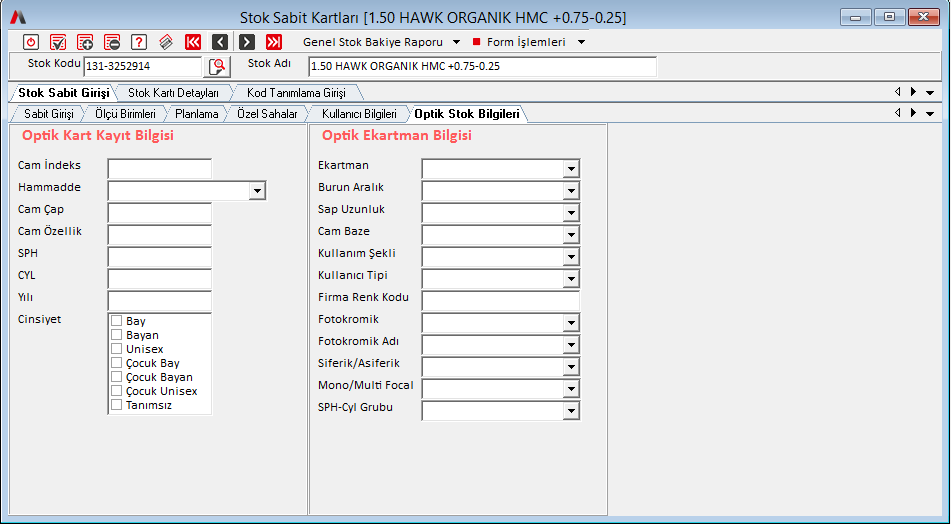Screen dimensions: 951x524
Task: Check the Çocuk Bayan option
Action: [x=116, y=377]
